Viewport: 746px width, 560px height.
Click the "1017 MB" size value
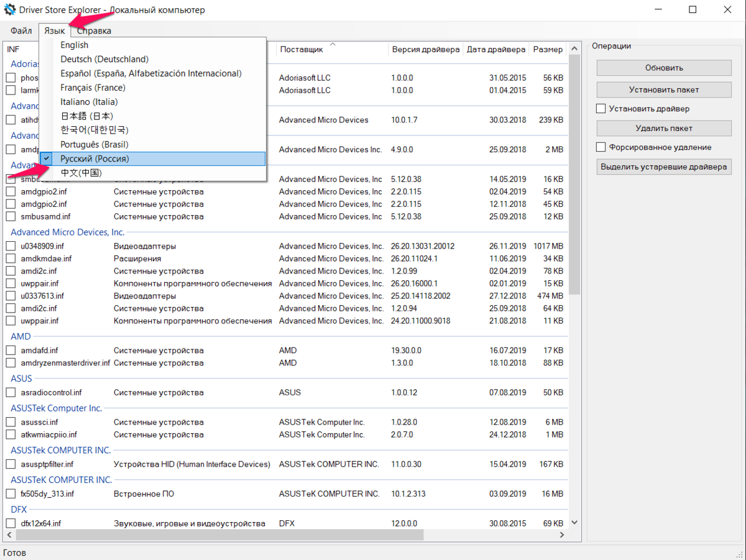548,246
